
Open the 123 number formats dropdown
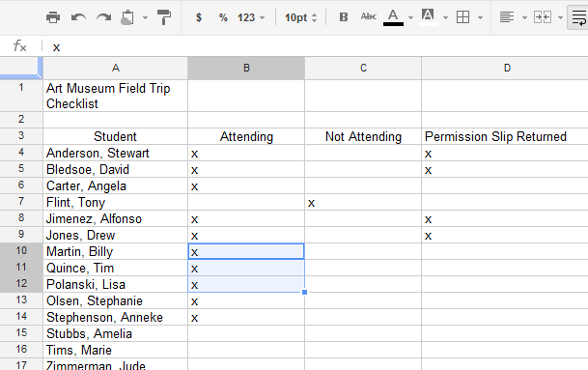[x=251, y=17]
